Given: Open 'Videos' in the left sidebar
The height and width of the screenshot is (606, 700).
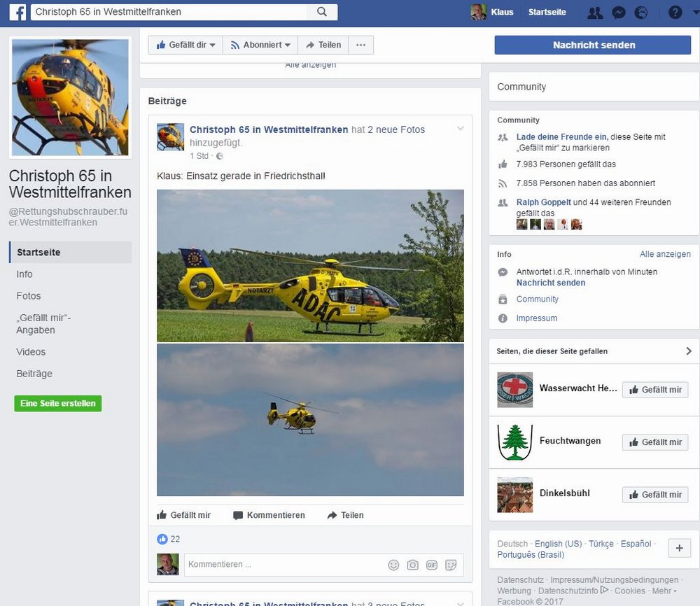Looking at the screenshot, I should [x=31, y=352].
